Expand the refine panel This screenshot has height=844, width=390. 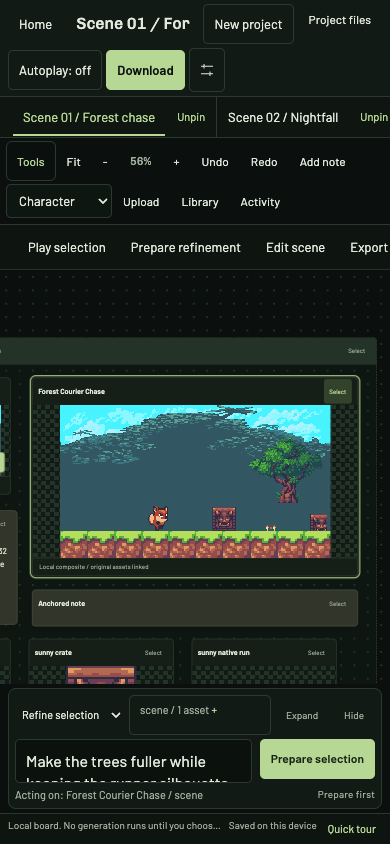tap(302, 715)
